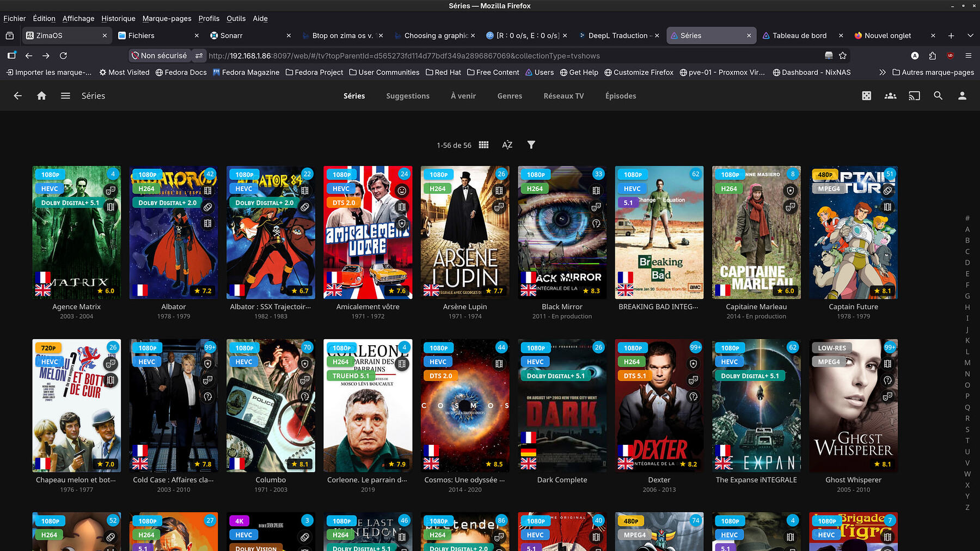The image size is (980, 551).
Task: Switch to the Épisodes tab
Action: (621, 96)
